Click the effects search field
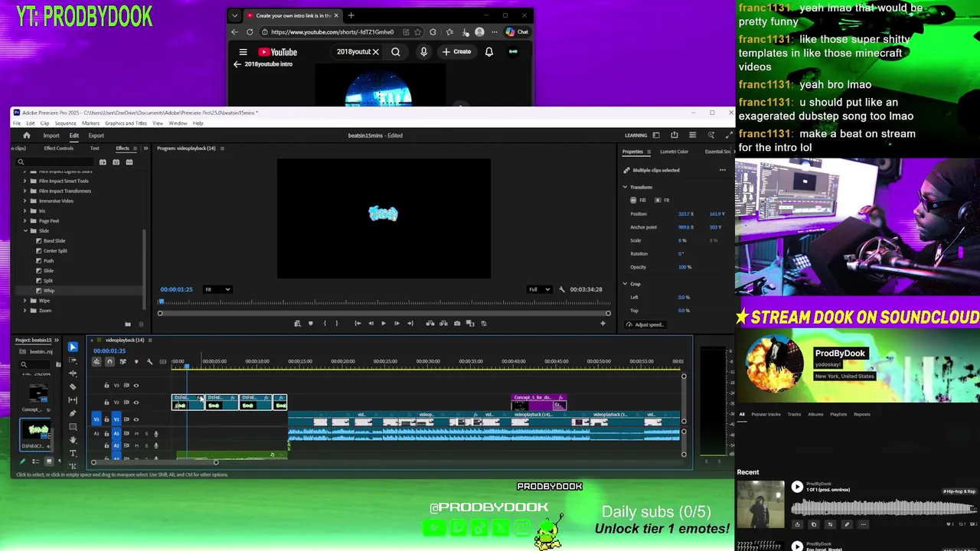The width and height of the screenshot is (980, 551). pyautogui.click(x=55, y=162)
